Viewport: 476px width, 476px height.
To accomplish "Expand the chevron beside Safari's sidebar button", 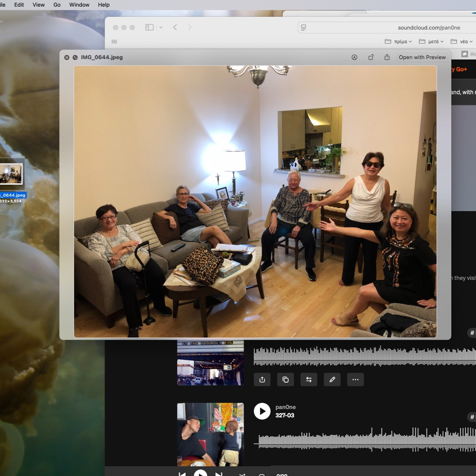I will pos(161,27).
